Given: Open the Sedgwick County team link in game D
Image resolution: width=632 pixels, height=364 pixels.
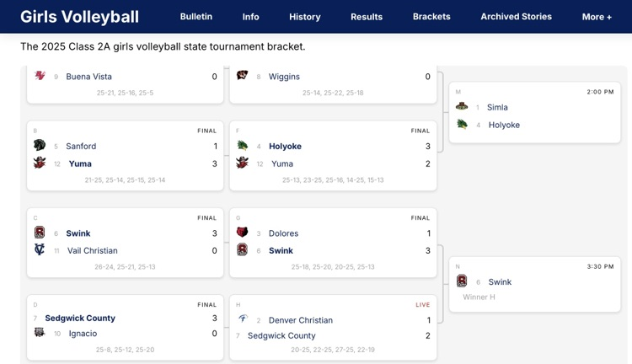Looking at the screenshot, I should tap(80, 318).
